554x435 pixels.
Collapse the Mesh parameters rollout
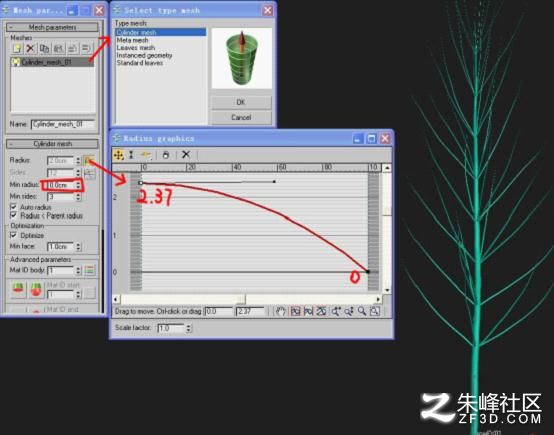[52, 27]
